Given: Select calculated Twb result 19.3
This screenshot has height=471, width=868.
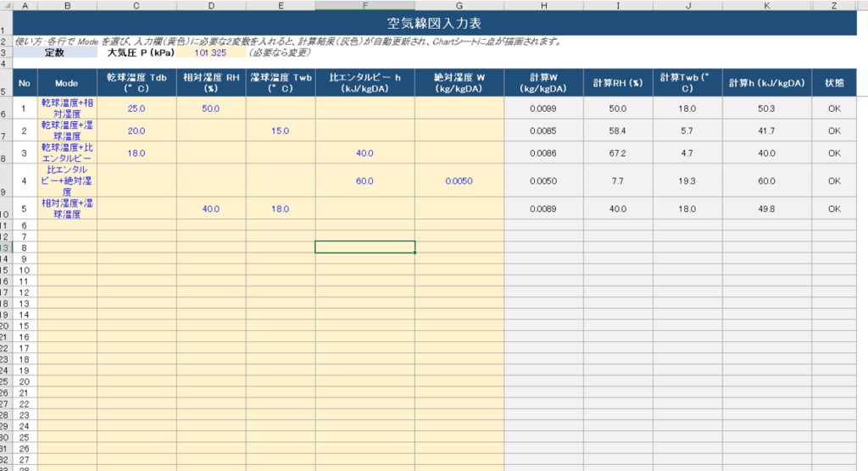Looking at the screenshot, I should [x=687, y=181].
